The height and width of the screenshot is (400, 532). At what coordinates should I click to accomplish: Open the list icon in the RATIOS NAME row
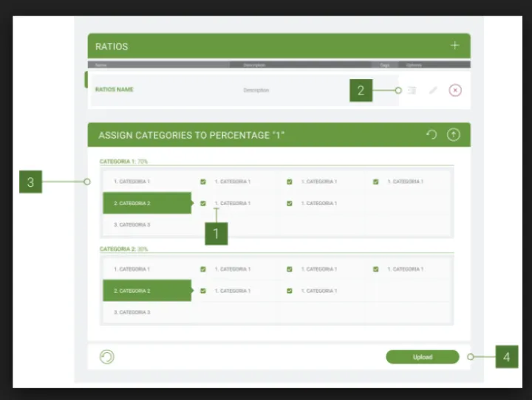point(412,90)
